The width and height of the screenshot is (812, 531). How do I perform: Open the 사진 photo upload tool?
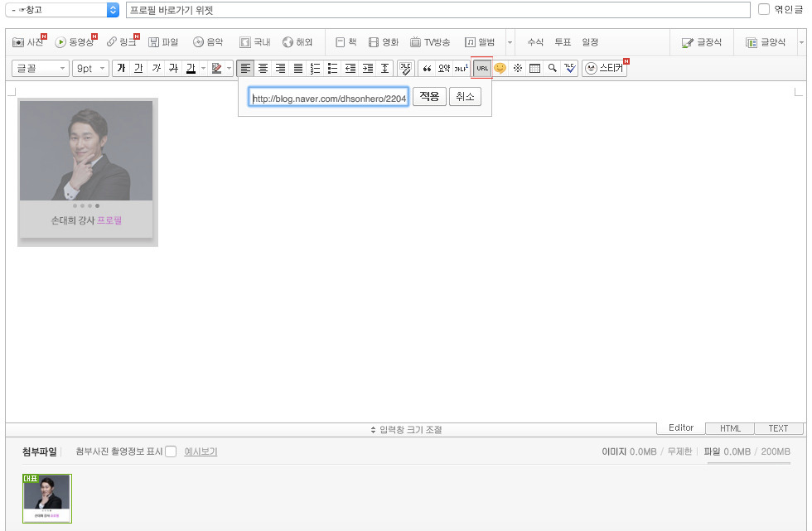[29, 42]
